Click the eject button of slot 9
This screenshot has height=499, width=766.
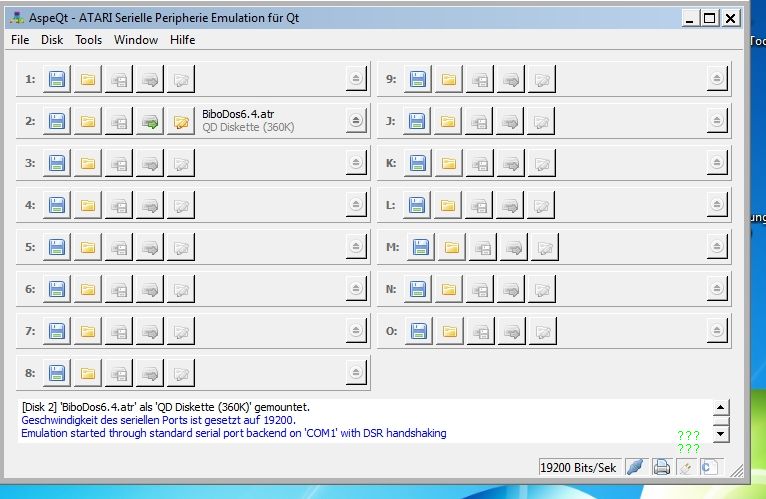[717, 78]
